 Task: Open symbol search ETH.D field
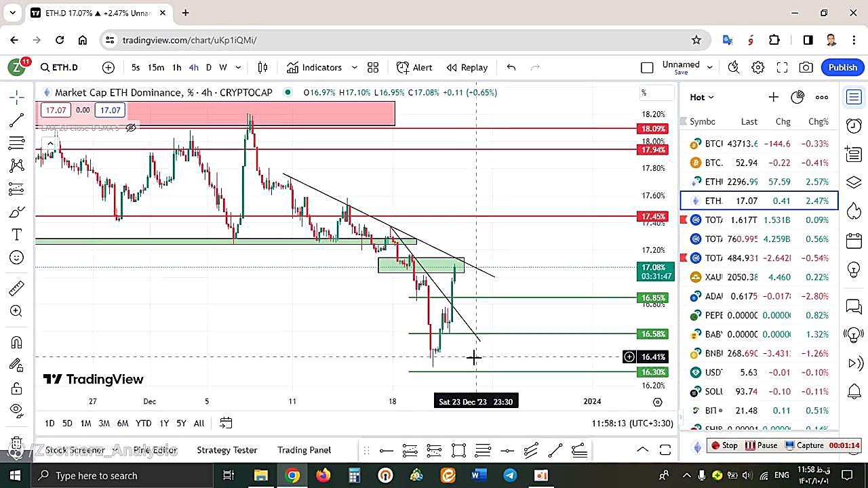pos(60,67)
